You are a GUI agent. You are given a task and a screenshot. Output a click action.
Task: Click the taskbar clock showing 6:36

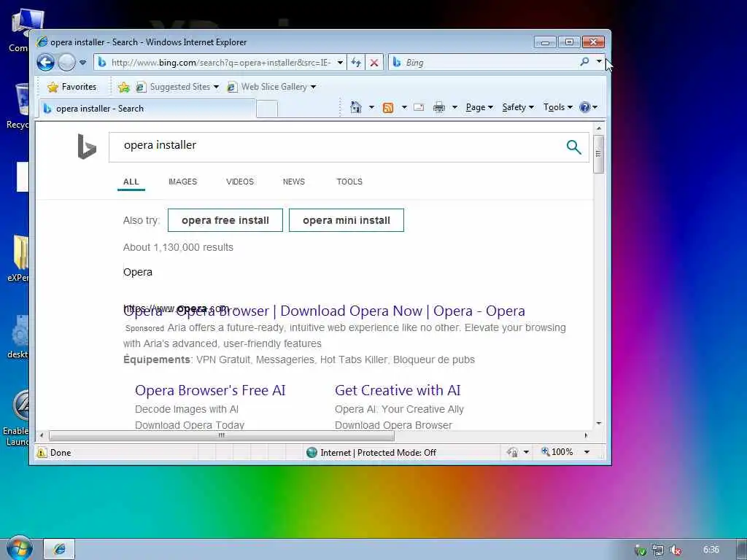click(x=711, y=550)
